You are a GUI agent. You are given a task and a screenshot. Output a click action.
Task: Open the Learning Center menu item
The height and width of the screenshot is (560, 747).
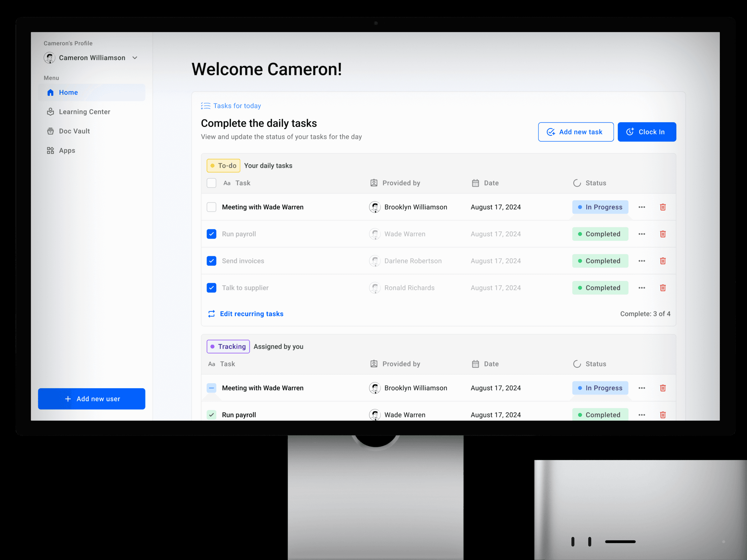point(84,112)
